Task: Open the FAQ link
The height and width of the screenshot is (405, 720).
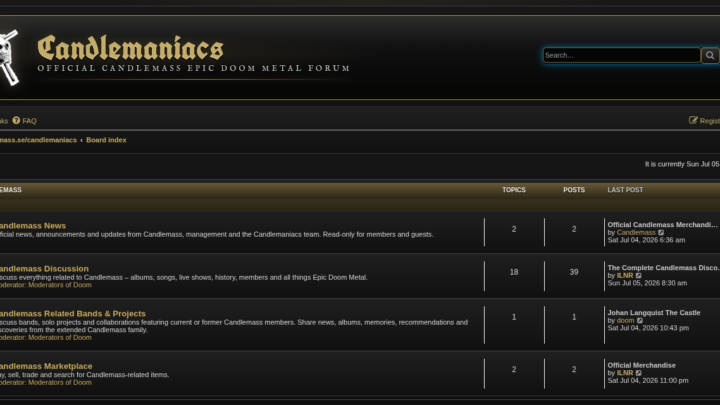Action: click(x=29, y=121)
